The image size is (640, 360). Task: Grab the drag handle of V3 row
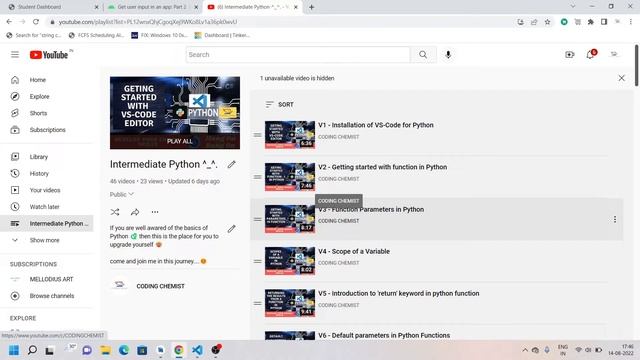pos(258,219)
